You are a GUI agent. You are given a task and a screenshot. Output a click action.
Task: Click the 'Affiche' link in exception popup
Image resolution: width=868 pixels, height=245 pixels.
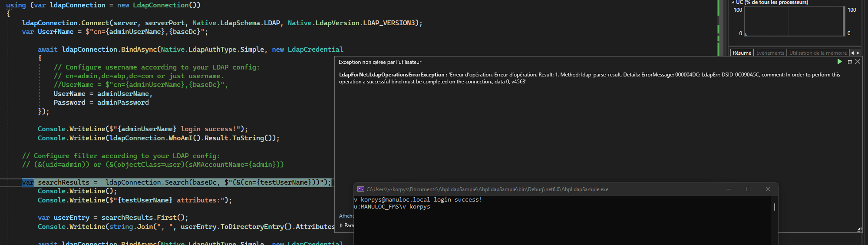pyautogui.click(x=346, y=216)
